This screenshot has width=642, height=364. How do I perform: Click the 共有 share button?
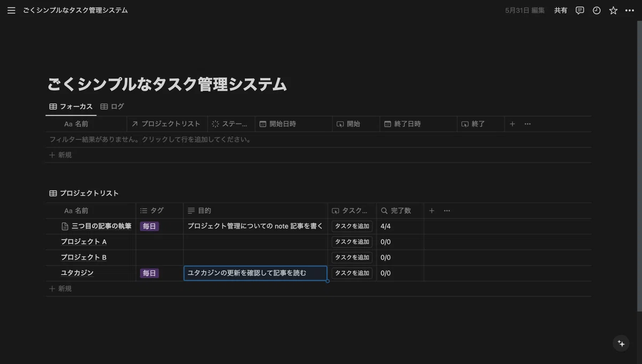pyautogui.click(x=561, y=10)
